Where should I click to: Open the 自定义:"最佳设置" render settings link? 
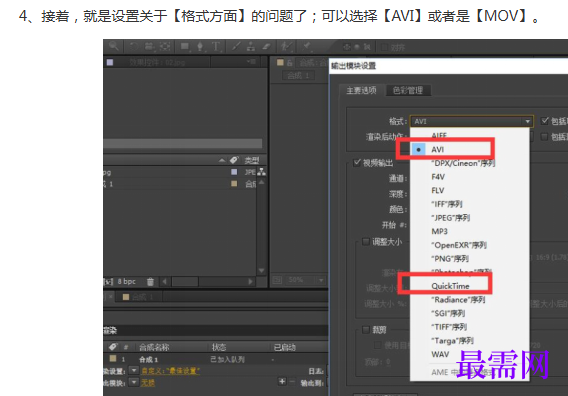click(x=171, y=371)
